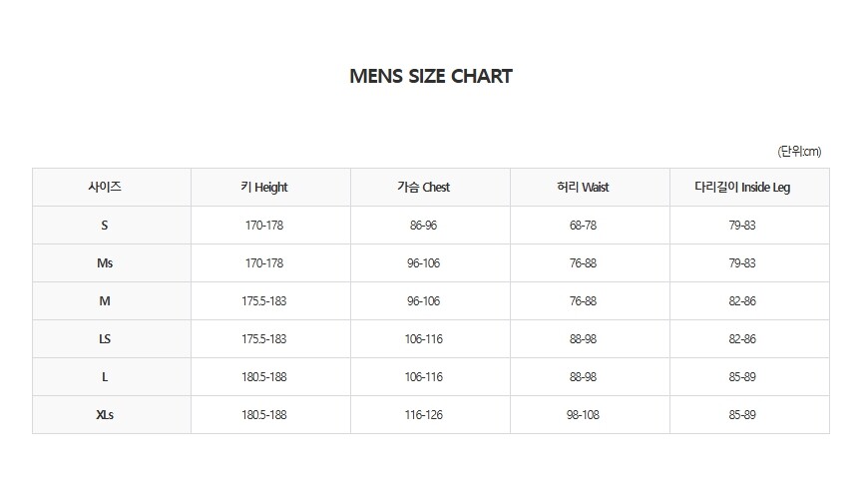This screenshot has width=868, height=487.
Task: Select inside leg 85-89 in L row
Action: tap(742, 377)
